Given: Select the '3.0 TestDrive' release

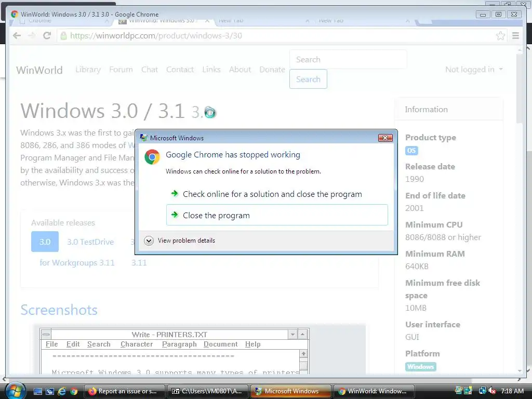Looking at the screenshot, I should coord(90,242).
